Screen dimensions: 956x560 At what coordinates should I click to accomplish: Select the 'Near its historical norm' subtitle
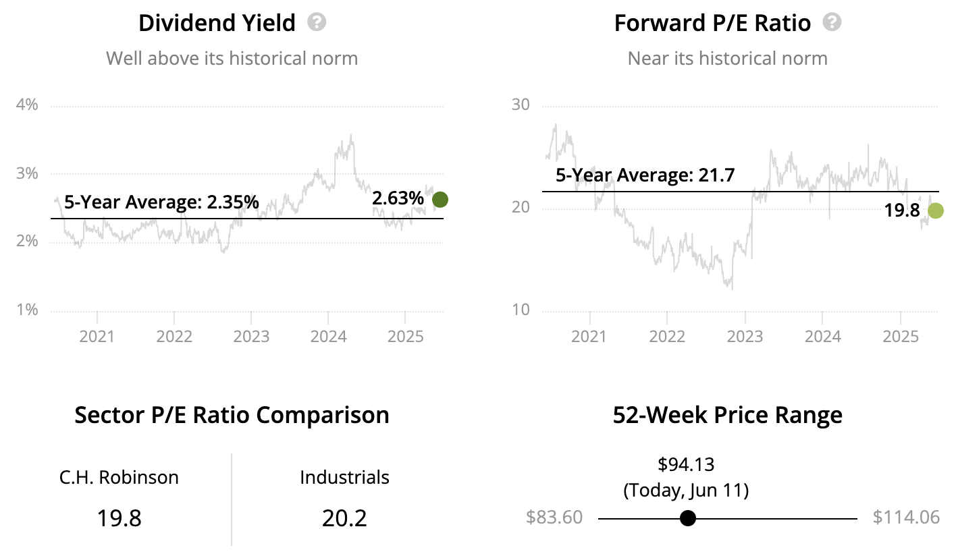point(727,58)
